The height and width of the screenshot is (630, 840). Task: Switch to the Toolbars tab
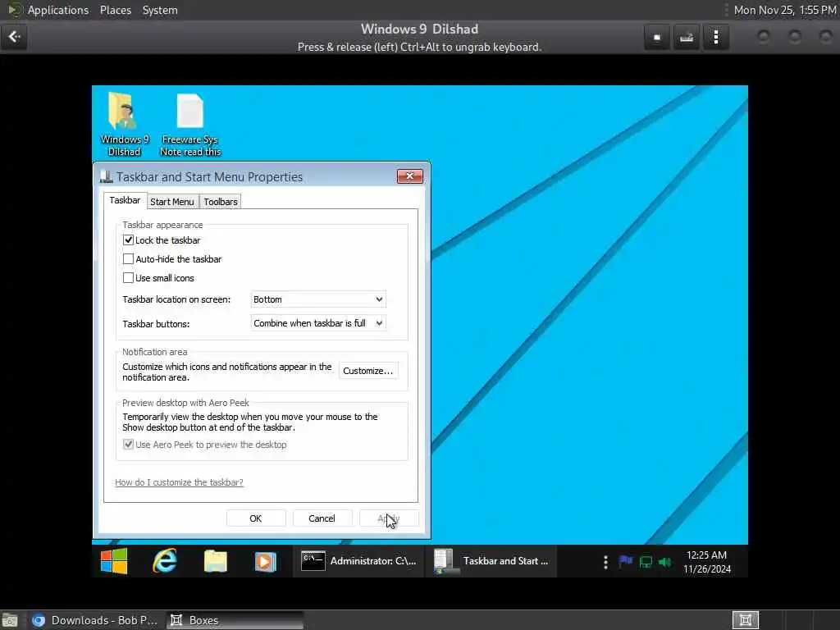[220, 202]
